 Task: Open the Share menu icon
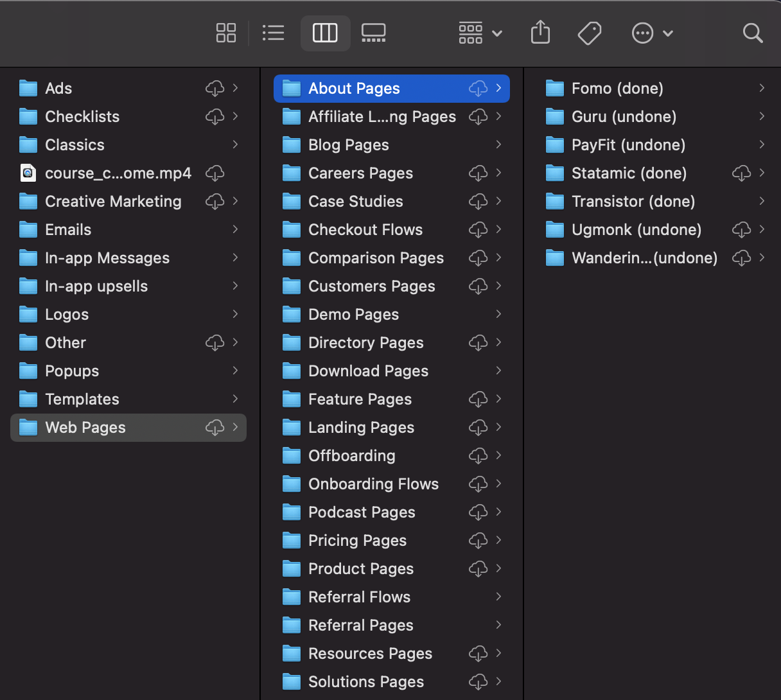[x=540, y=33]
